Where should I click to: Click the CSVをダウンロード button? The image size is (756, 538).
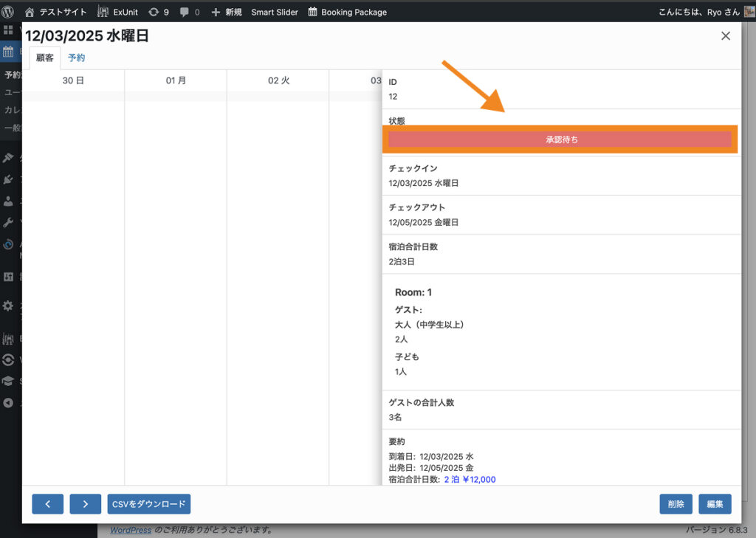pyautogui.click(x=149, y=504)
